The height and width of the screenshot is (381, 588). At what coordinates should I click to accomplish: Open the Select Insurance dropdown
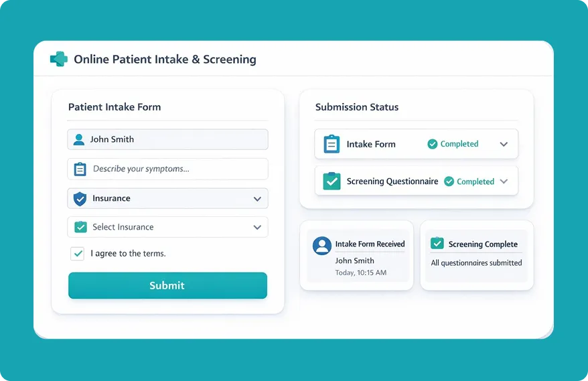[257, 228]
